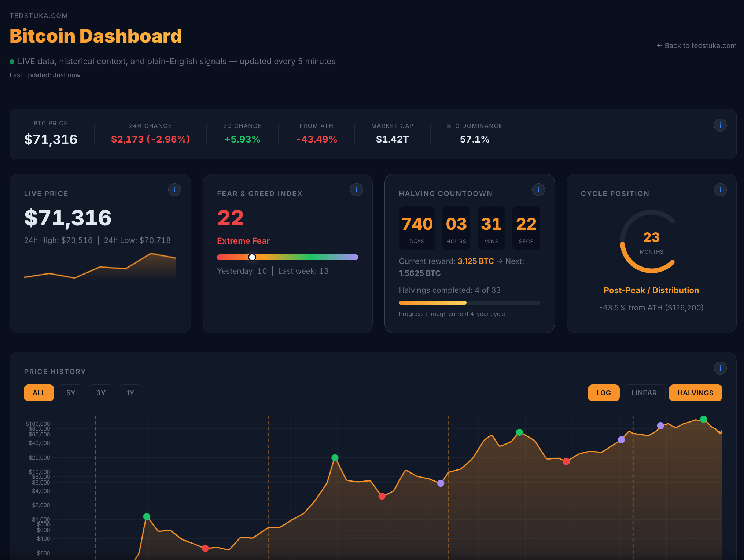Open the Fear & Greed Index info icon
This screenshot has height=560, width=744.
[x=356, y=189]
